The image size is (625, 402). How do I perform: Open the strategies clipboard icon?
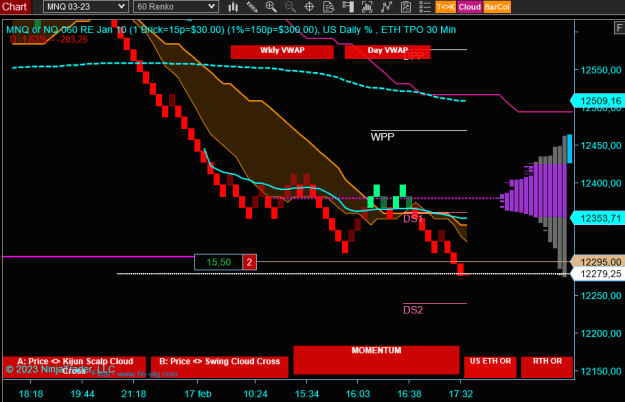(x=406, y=7)
